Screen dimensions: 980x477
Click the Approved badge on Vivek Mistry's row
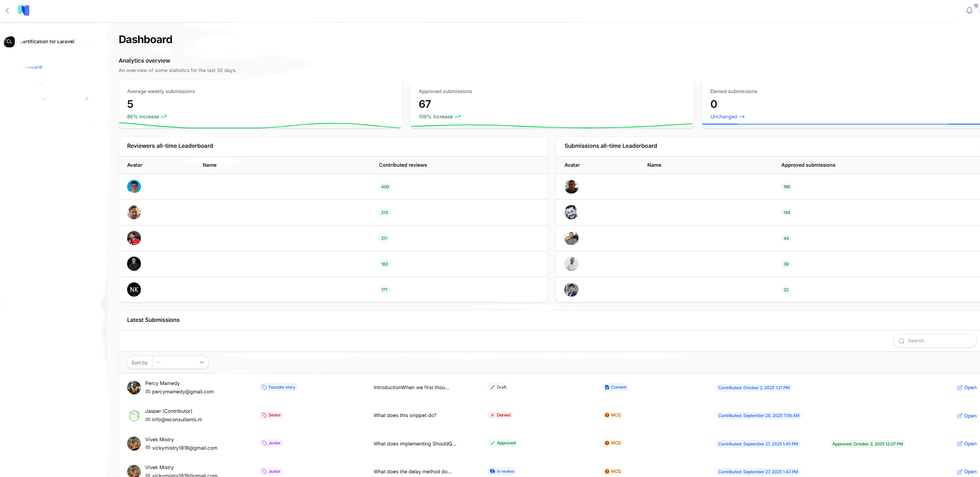(502, 443)
